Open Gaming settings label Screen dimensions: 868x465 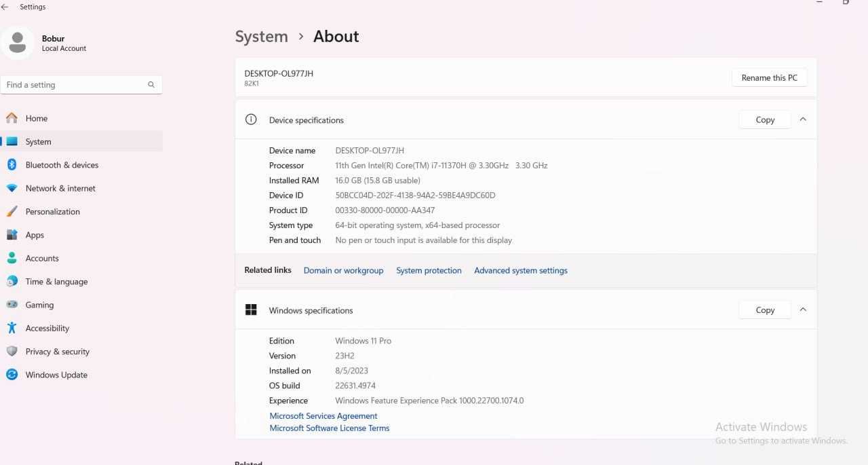coord(39,305)
